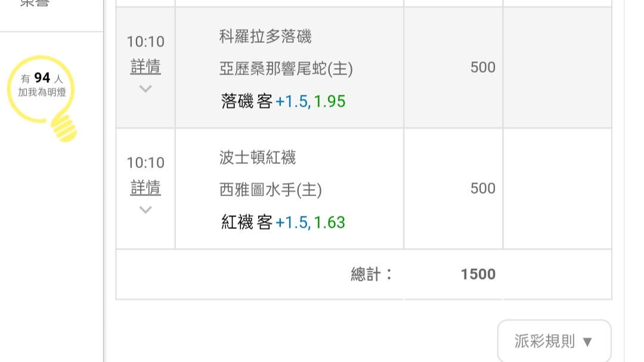The image size is (644, 362).
Task: Click the 科羅拉多落磯 team name
Action: coord(265,36)
